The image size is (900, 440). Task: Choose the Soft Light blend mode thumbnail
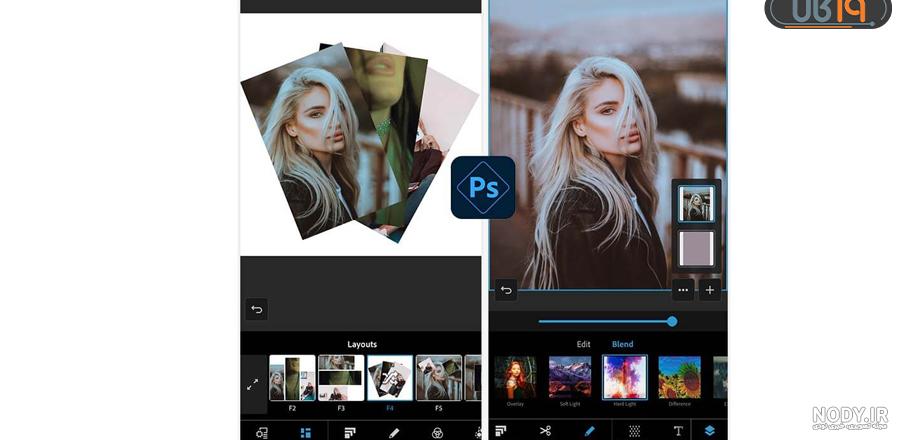click(569, 377)
